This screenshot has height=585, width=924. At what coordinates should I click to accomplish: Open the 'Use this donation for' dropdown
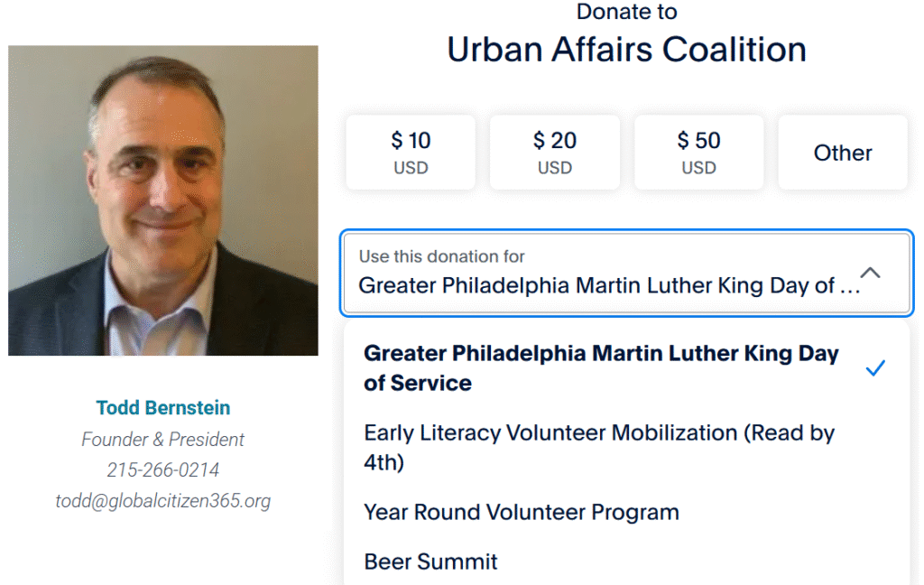[627, 273]
